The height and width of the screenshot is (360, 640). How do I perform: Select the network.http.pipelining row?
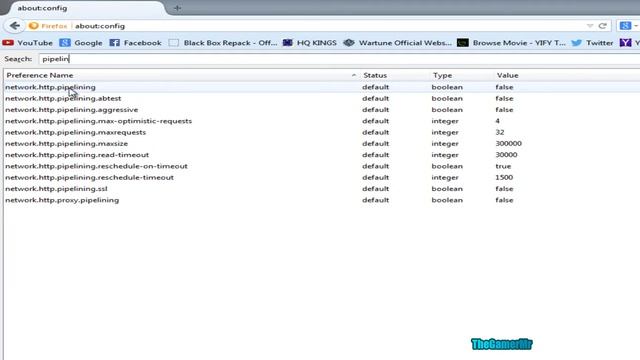pos(322,87)
